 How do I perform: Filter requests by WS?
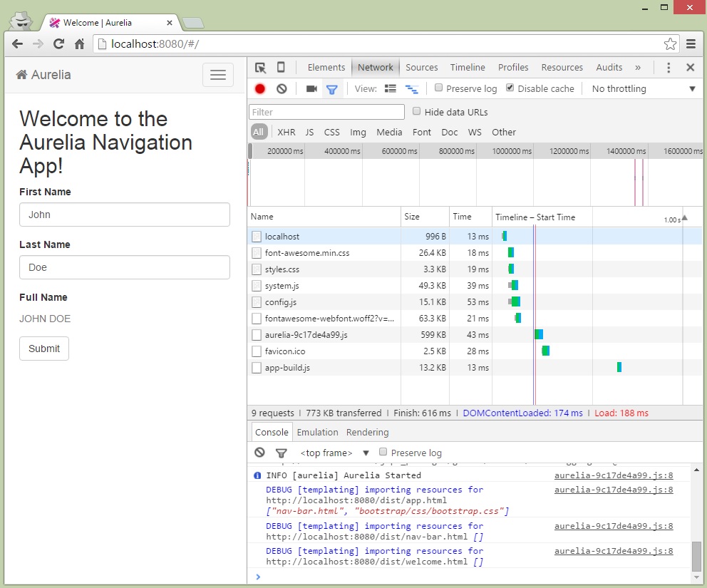point(475,132)
